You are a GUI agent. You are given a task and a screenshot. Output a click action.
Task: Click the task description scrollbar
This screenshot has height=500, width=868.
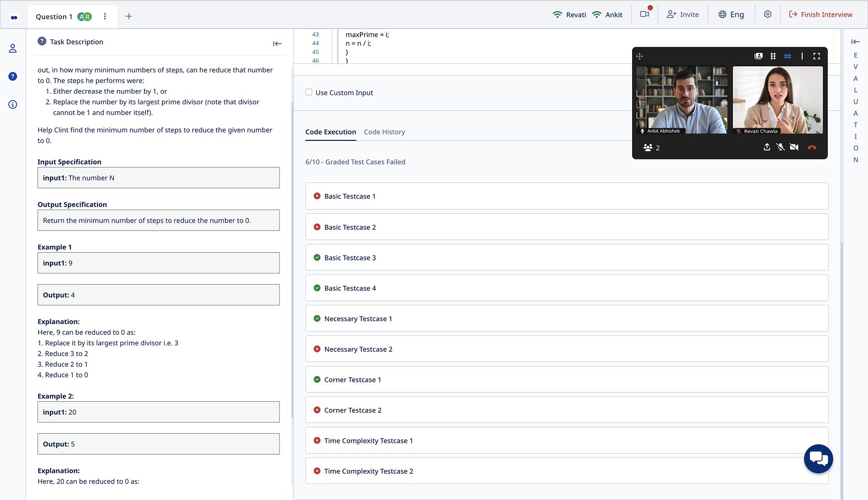click(x=292, y=259)
